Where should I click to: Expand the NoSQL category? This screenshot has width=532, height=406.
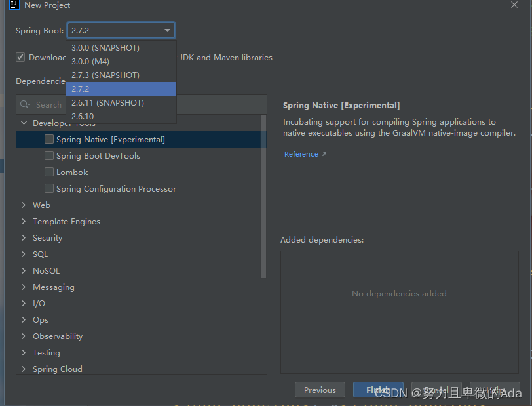(24, 270)
